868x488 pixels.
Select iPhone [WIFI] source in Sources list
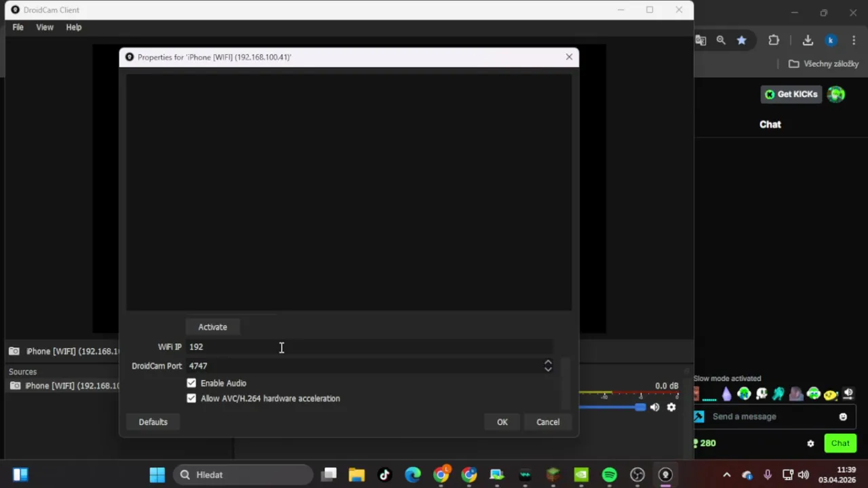click(64, 386)
